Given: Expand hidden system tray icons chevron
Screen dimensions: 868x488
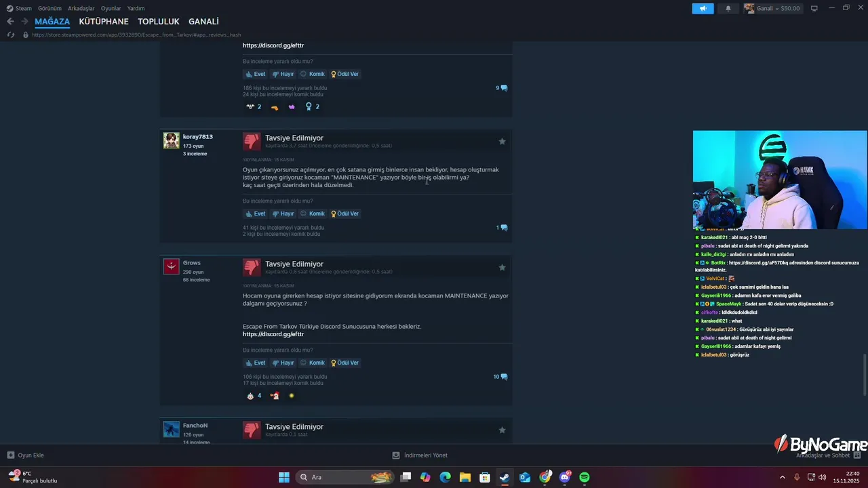Looking at the screenshot, I should pos(782,477).
